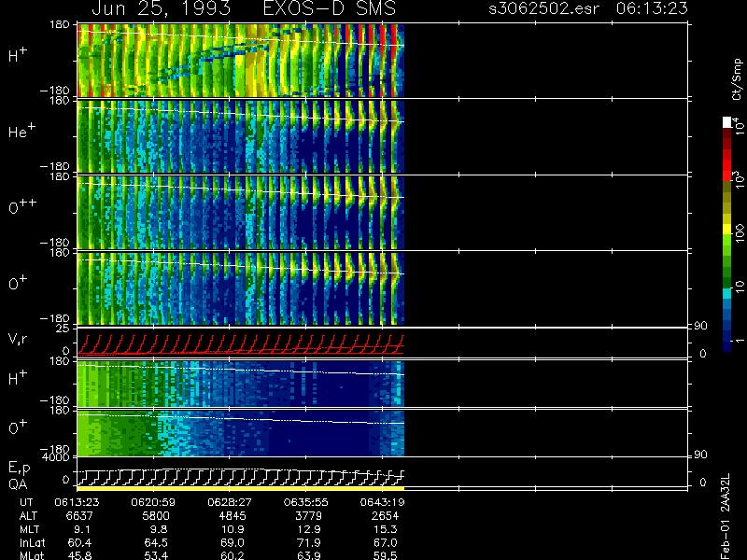This screenshot has height=560, width=747.
Task: Click UT value 0613:23
Action: point(77,502)
